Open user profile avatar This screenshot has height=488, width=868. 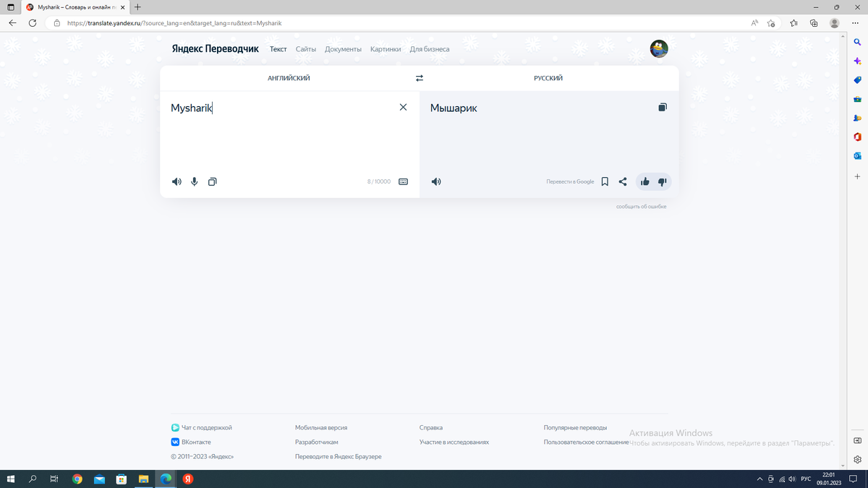(x=659, y=48)
